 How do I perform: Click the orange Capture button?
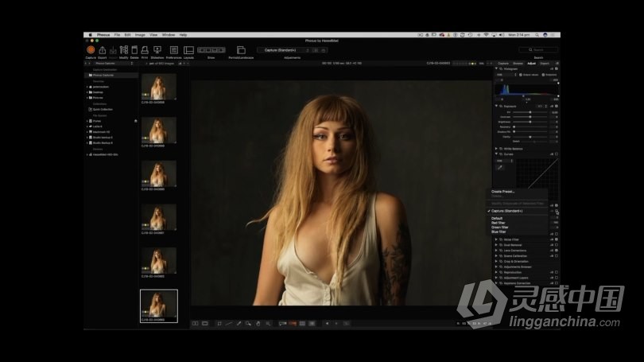[91, 50]
